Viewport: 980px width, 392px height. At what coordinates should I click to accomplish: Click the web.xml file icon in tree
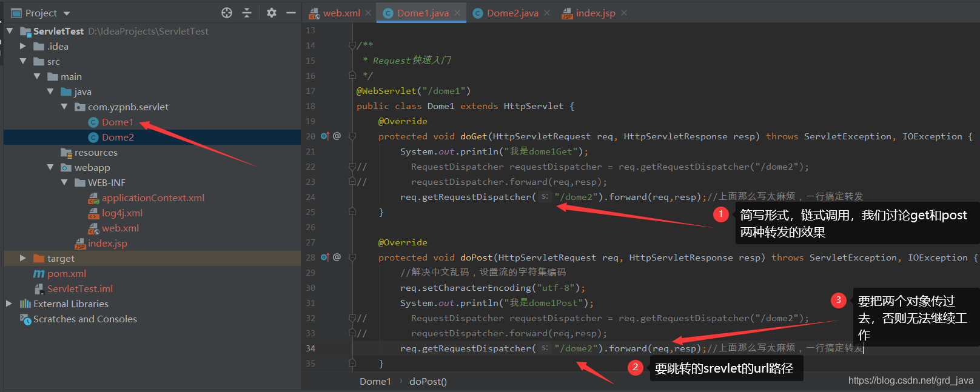pos(93,228)
